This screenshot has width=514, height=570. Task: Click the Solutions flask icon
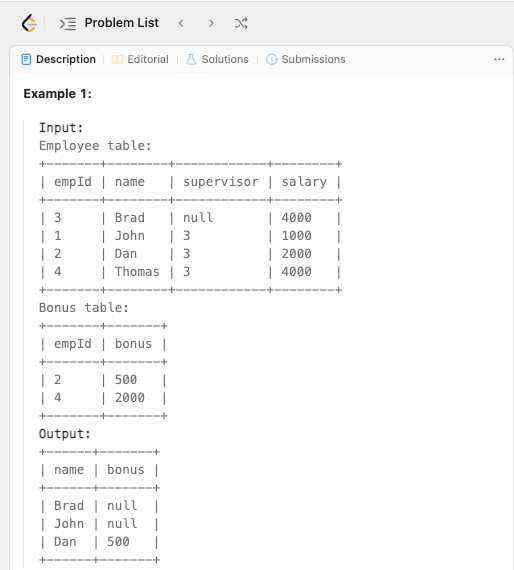191,59
